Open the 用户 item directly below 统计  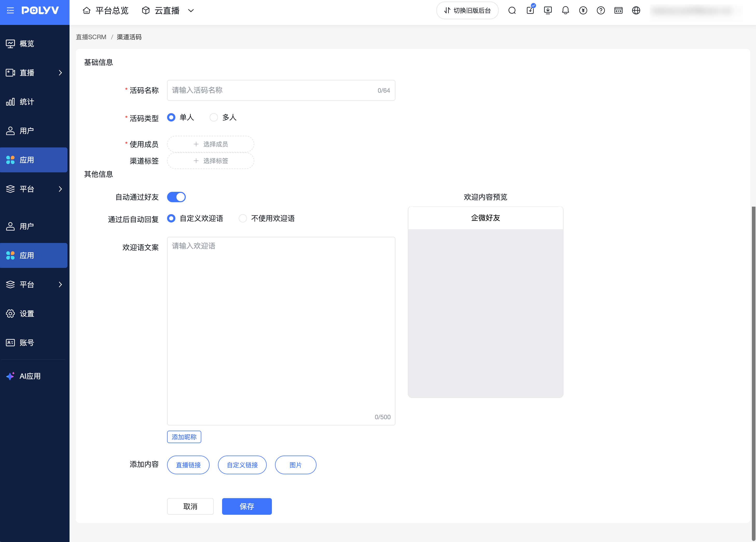[34, 131]
